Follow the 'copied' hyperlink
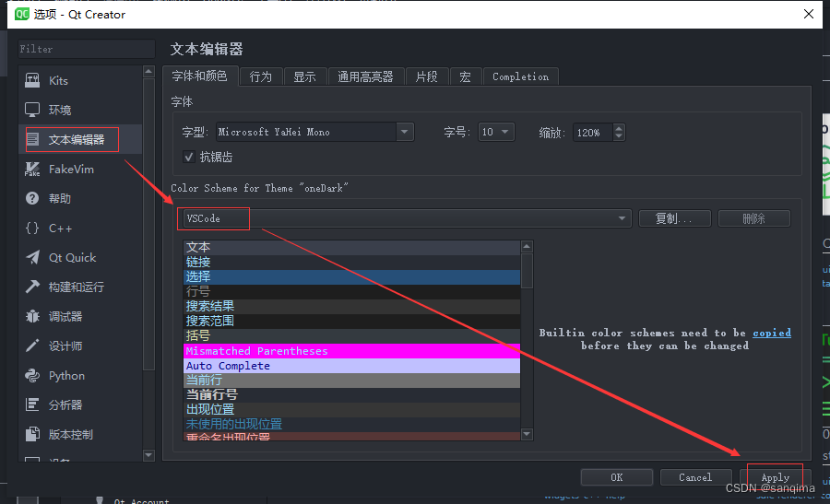830x504 pixels. pyautogui.click(x=772, y=333)
